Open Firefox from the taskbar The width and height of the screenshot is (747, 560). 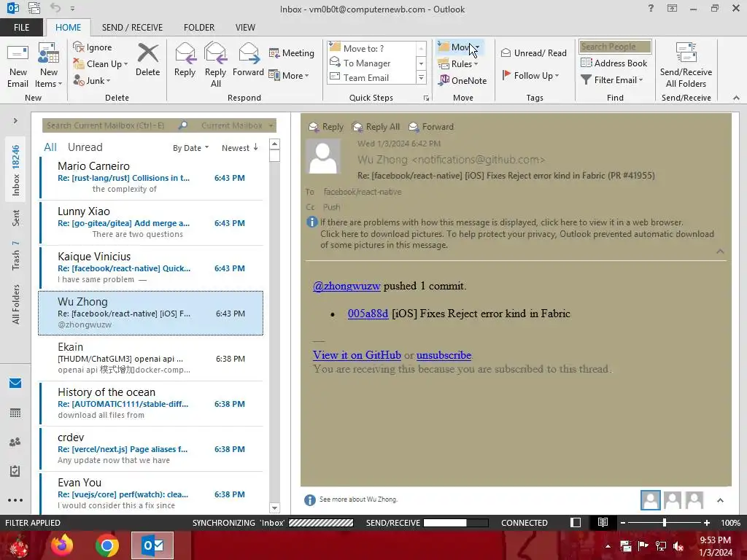click(x=62, y=545)
